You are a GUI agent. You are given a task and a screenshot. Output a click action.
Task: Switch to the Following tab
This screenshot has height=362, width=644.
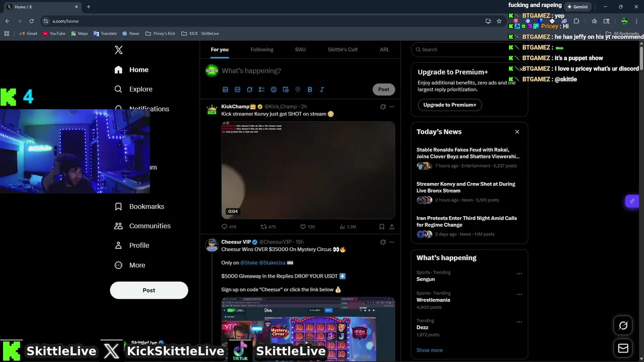(262, 49)
